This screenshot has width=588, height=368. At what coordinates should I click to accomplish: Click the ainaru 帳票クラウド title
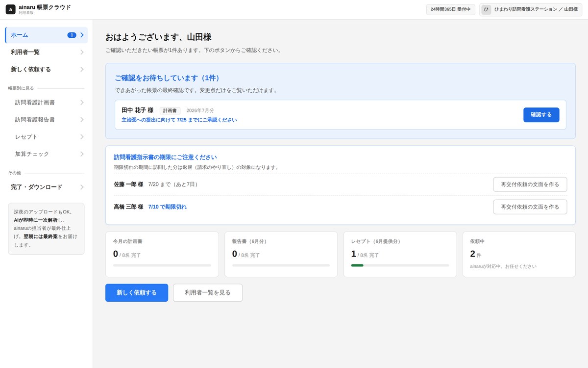pos(45,7)
